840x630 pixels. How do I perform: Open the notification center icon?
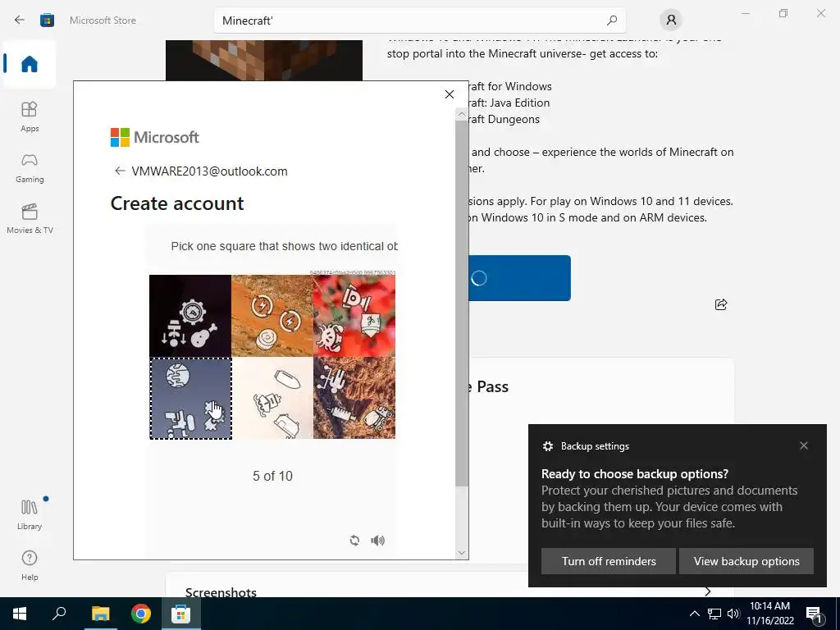point(814,614)
